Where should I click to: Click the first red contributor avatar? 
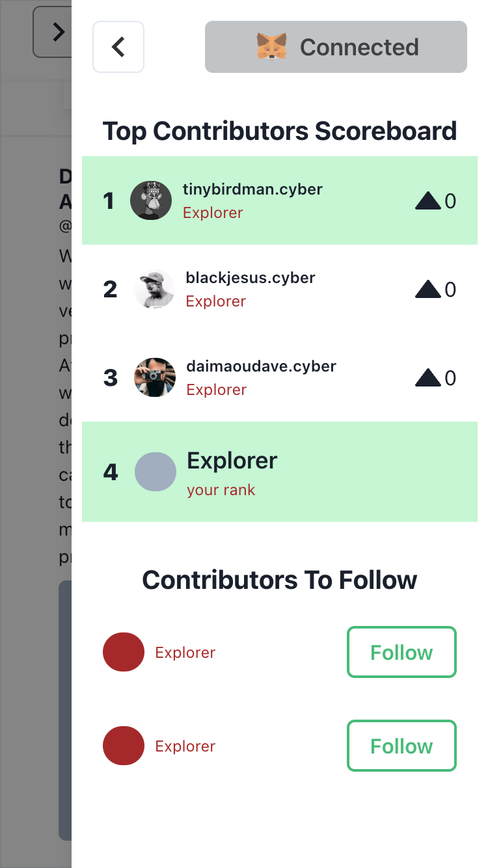pos(124,652)
